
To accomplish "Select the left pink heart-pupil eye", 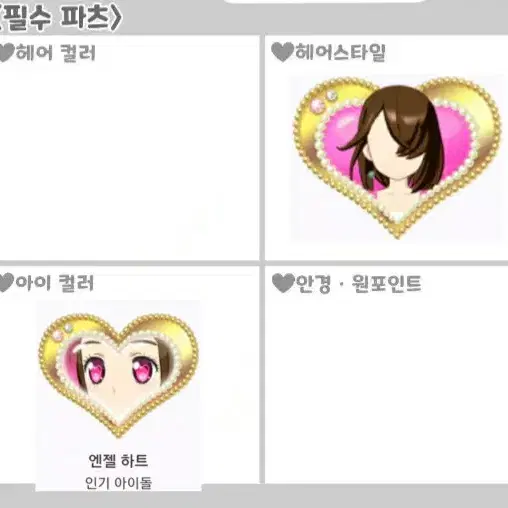I will 96,370.
